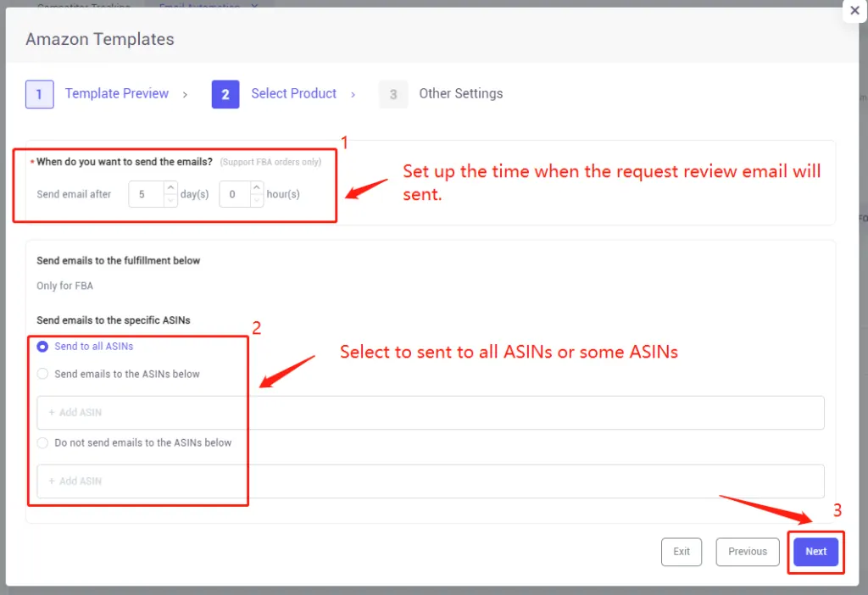Select the Send to all ASINs option
The image size is (868, 595).
click(42, 346)
